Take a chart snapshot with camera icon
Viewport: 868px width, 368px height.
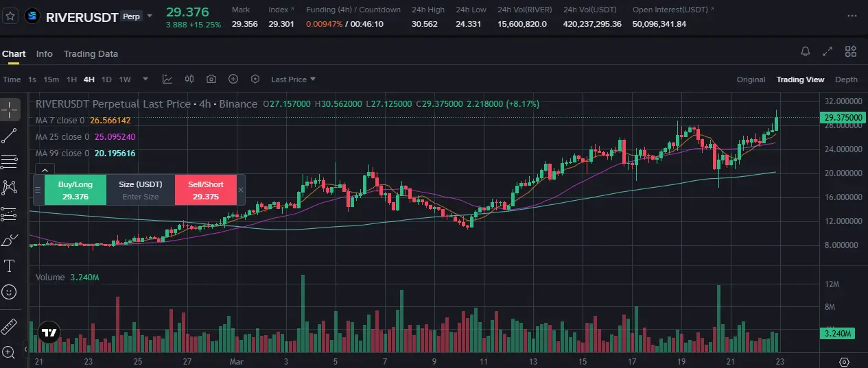(x=211, y=79)
